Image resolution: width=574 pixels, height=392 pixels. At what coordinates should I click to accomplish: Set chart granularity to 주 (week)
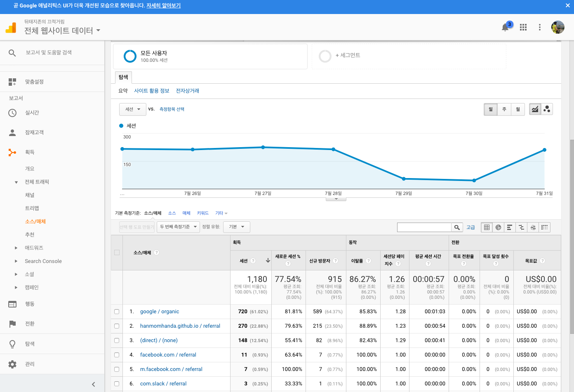(504, 109)
